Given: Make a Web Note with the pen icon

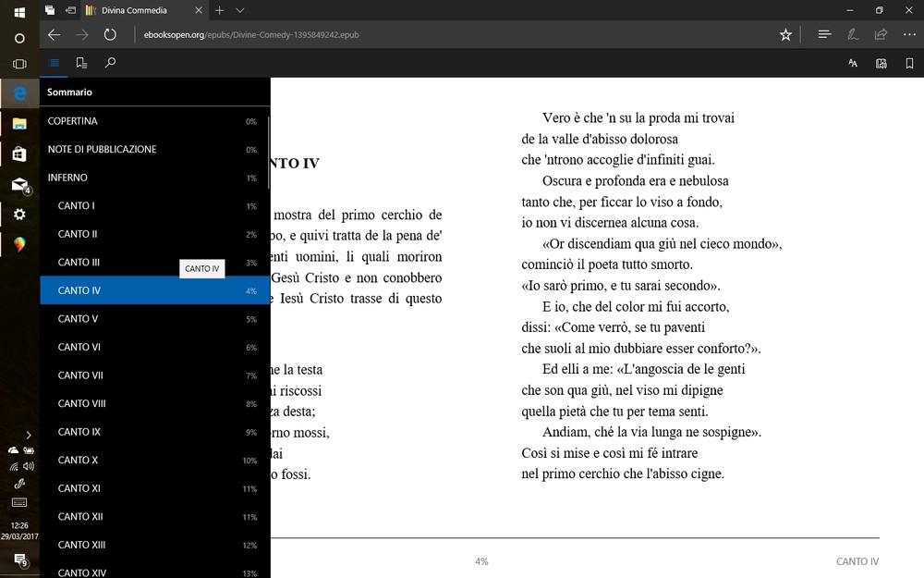Looking at the screenshot, I should coord(853,35).
